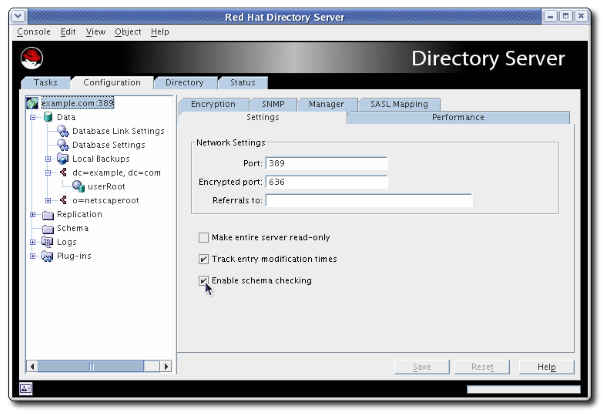
Task: Click the Help button at bottom right
Action: tap(547, 367)
